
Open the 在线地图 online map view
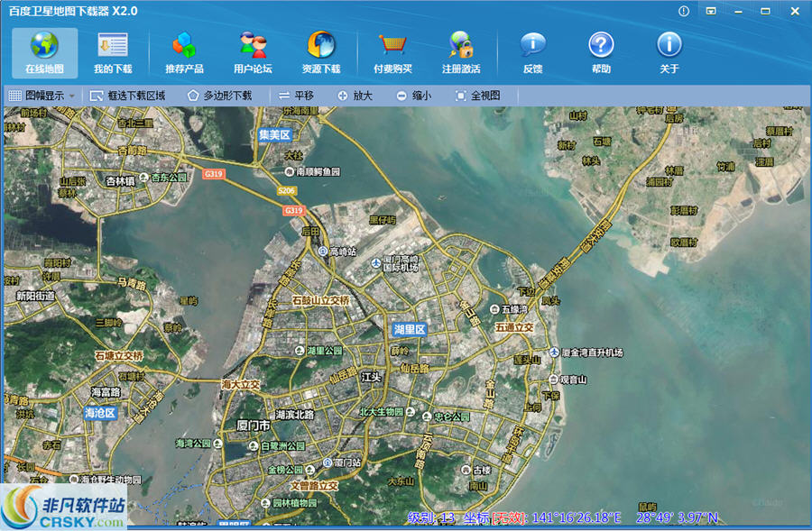coord(44,53)
